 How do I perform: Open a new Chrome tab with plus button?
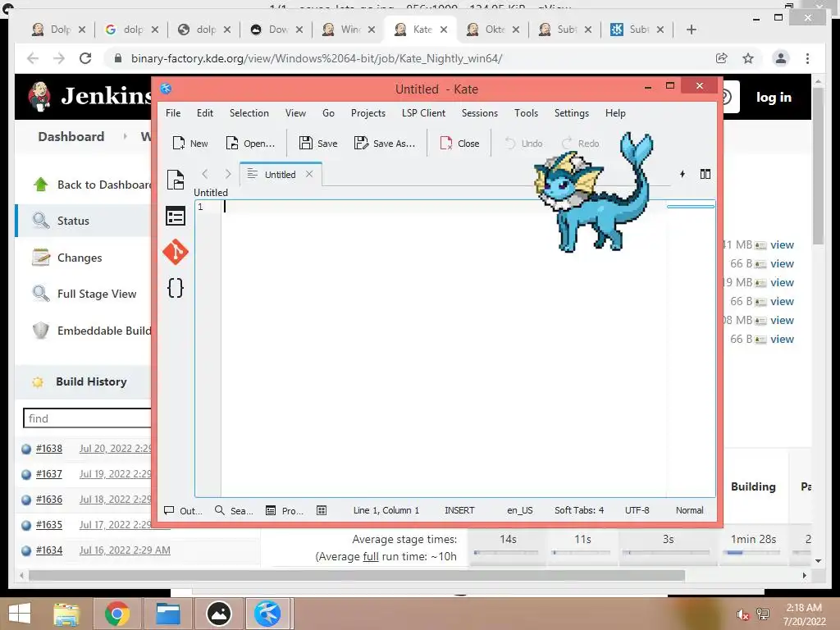click(x=691, y=30)
